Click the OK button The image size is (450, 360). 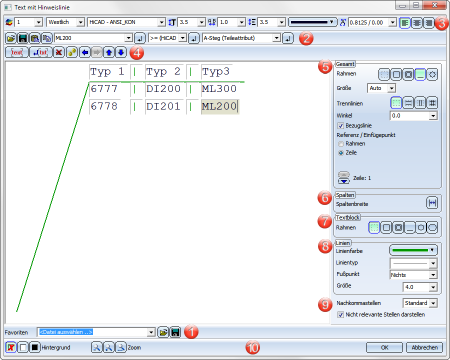coord(384,347)
